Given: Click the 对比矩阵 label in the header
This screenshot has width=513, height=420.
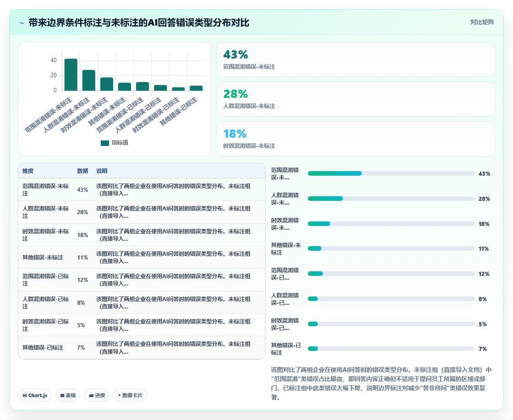Looking at the screenshot, I should [x=482, y=22].
